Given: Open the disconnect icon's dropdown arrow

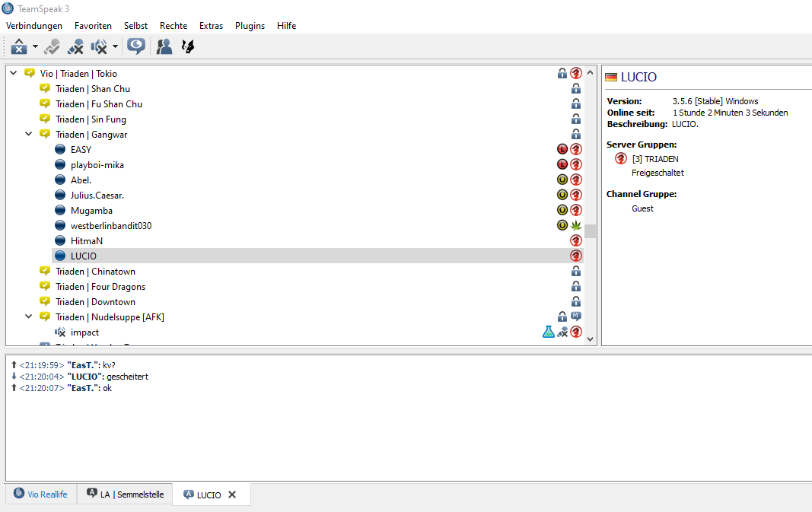Looking at the screenshot, I should [x=35, y=46].
